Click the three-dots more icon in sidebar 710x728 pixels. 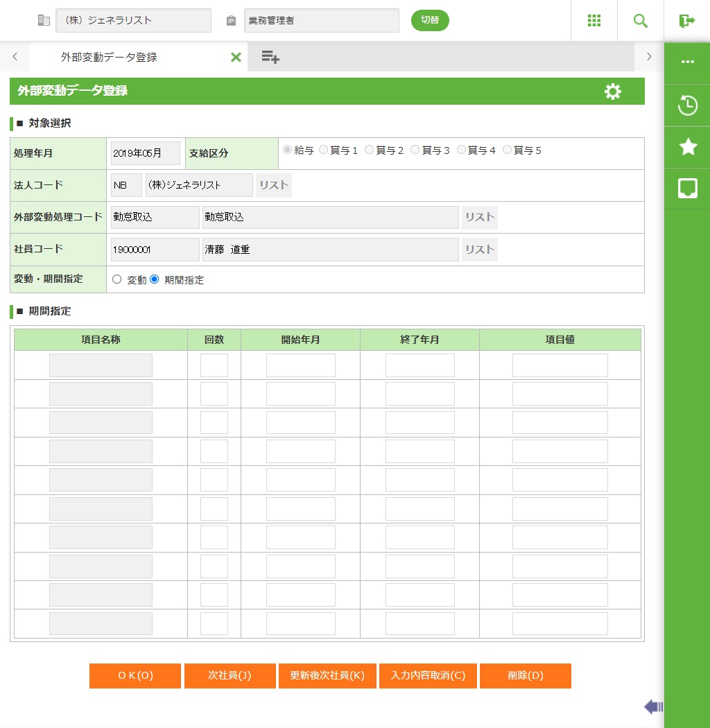click(687, 62)
